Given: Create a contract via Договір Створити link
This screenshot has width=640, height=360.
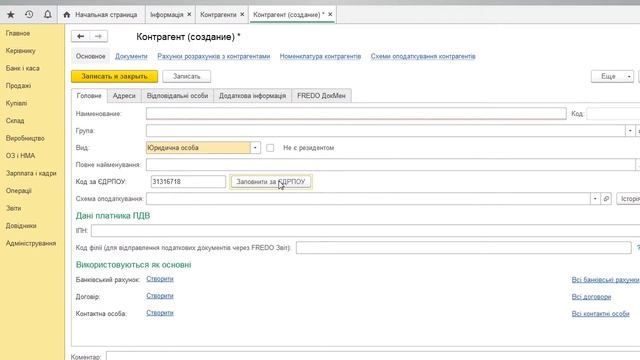Looking at the screenshot, I should pyautogui.click(x=160, y=296).
